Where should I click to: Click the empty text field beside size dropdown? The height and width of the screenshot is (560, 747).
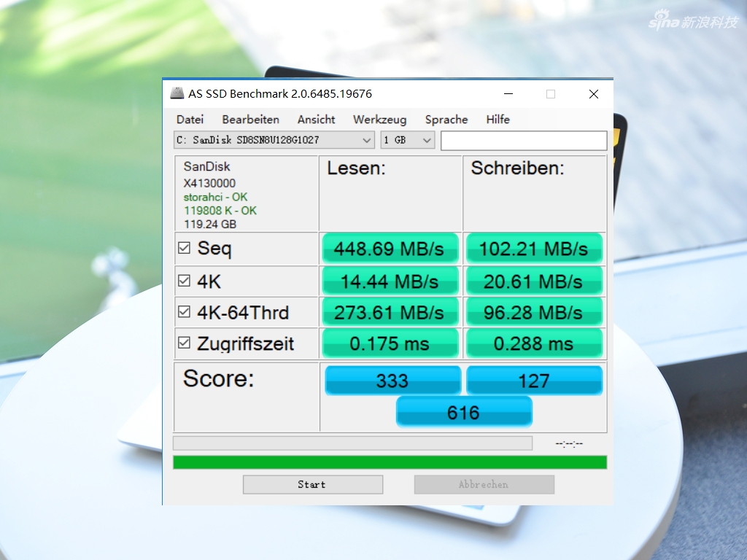click(x=523, y=140)
